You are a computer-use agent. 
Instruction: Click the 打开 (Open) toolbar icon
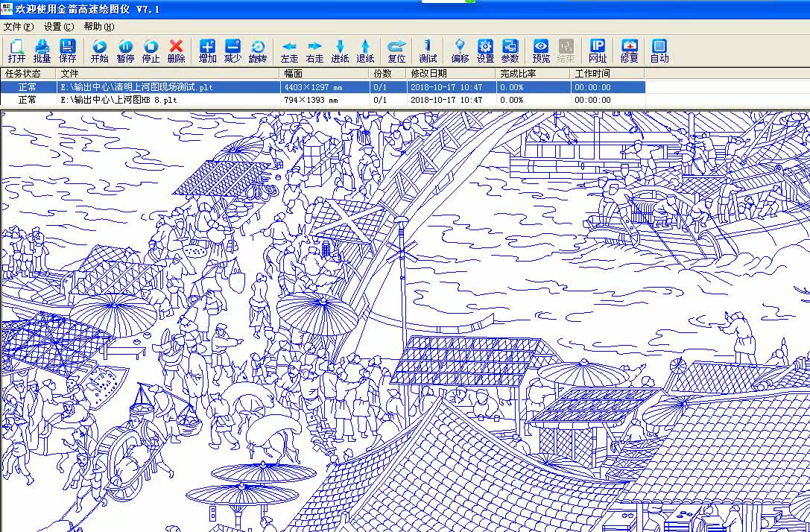[16, 51]
